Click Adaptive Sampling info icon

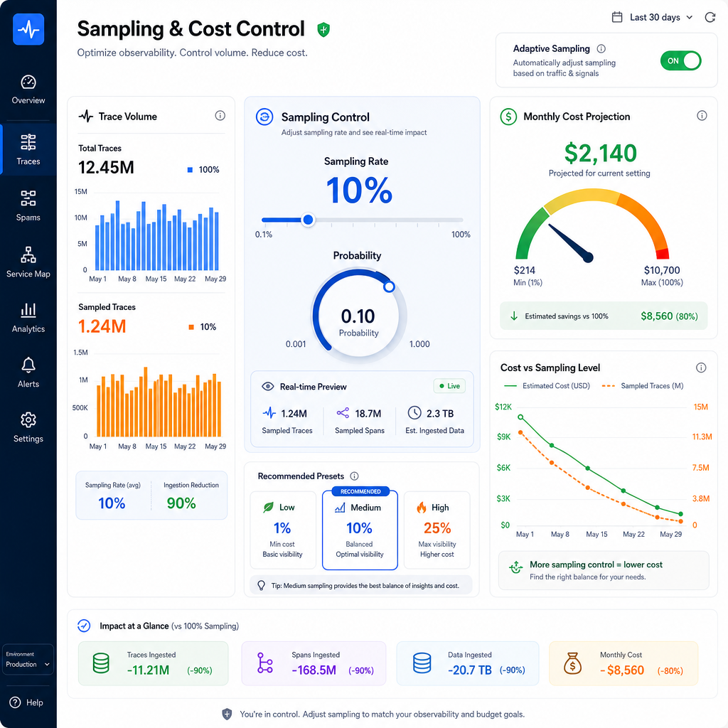pos(601,49)
